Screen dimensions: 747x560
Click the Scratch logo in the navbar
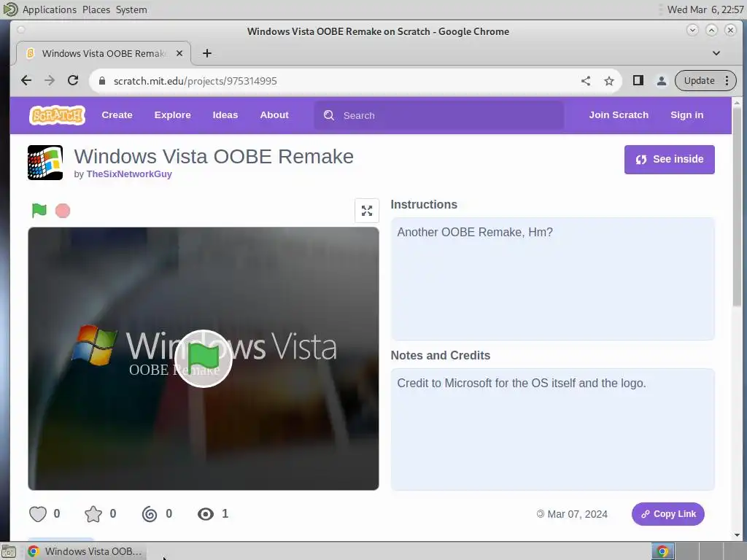point(57,115)
